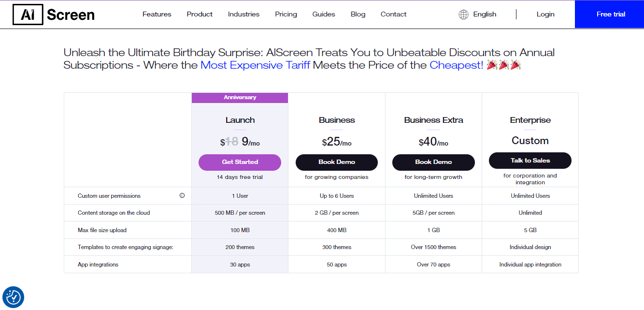Screen dimensions: 644x310
Task: Open the English language selector
Action: [485, 15]
